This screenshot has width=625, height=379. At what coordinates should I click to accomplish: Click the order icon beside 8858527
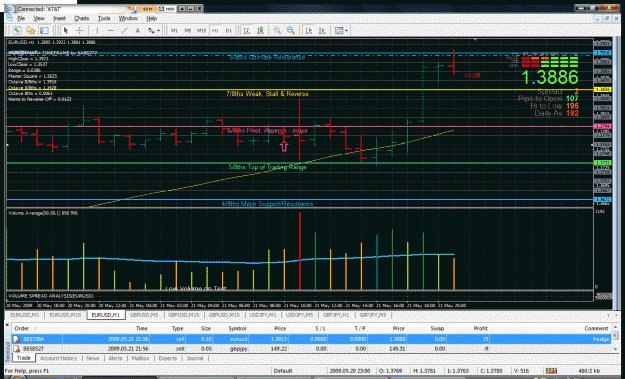point(16,349)
